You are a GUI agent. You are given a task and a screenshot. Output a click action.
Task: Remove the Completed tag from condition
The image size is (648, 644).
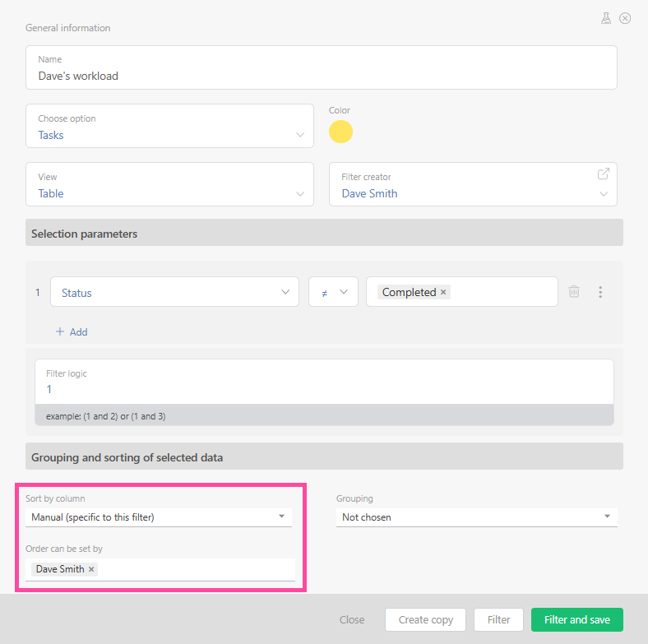(443, 292)
